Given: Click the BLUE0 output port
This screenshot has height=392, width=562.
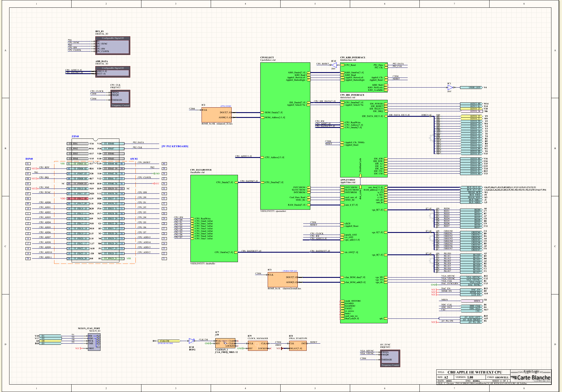Looking at the screenshot, I should click(471, 255).
